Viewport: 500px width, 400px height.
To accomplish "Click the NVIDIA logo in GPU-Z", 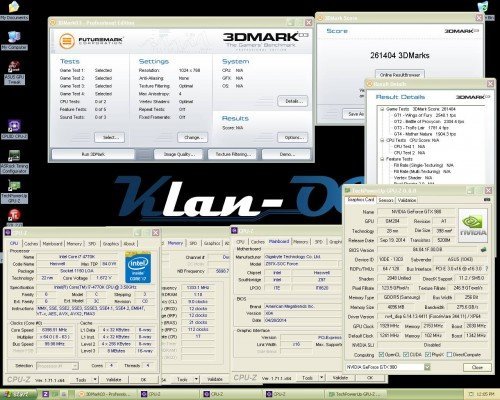I will (x=473, y=225).
